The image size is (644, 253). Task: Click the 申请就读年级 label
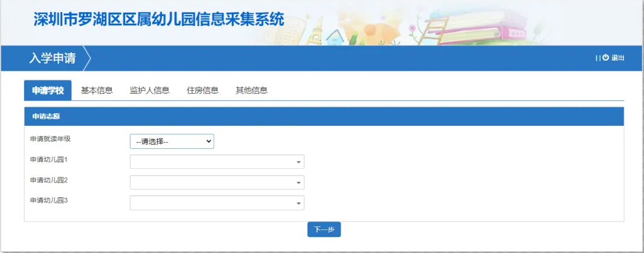click(x=51, y=139)
